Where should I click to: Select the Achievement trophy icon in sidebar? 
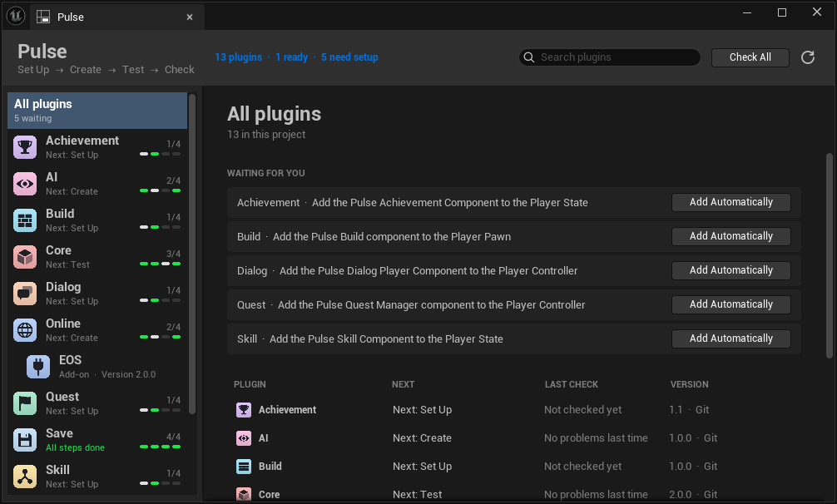(25, 147)
